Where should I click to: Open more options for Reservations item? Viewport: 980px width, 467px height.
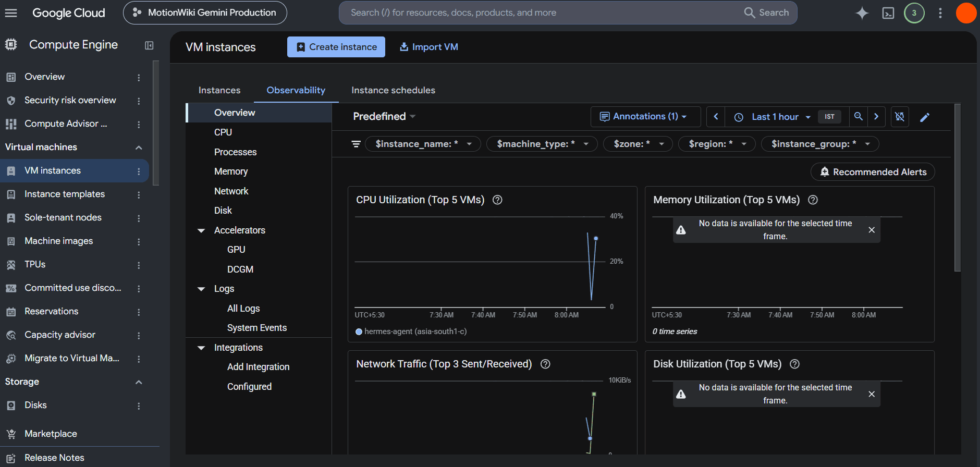[139, 312]
